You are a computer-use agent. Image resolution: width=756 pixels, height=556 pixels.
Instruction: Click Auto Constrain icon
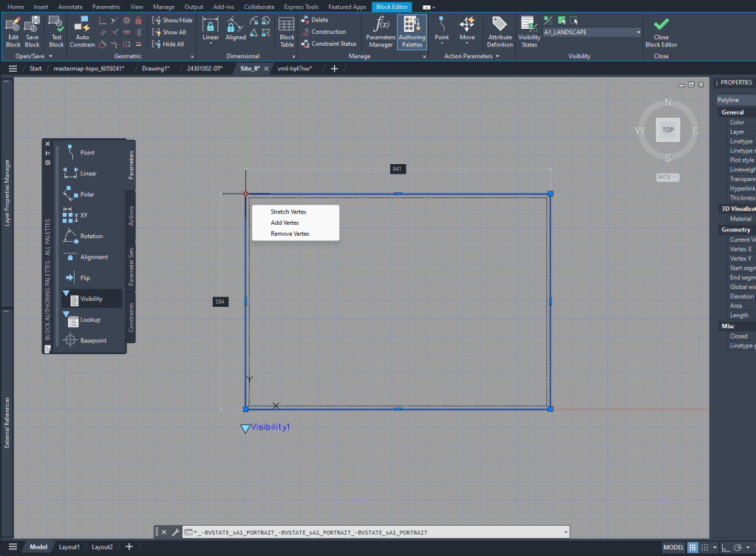pos(82,31)
